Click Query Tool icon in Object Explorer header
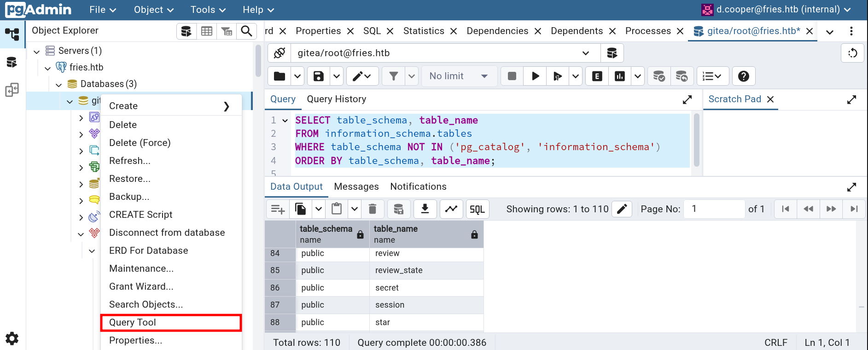This screenshot has height=350, width=868. click(186, 31)
